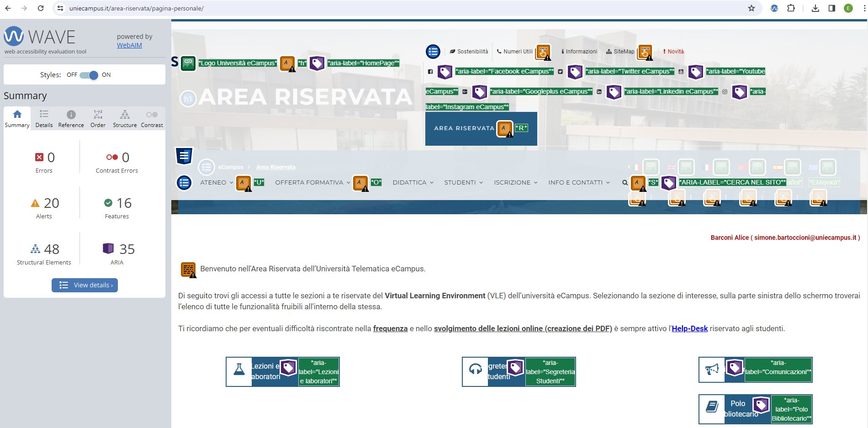Image resolution: width=868 pixels, height=428 pixels.
Task: Open the Contrast tab
Action: click(x=152, y=119)
